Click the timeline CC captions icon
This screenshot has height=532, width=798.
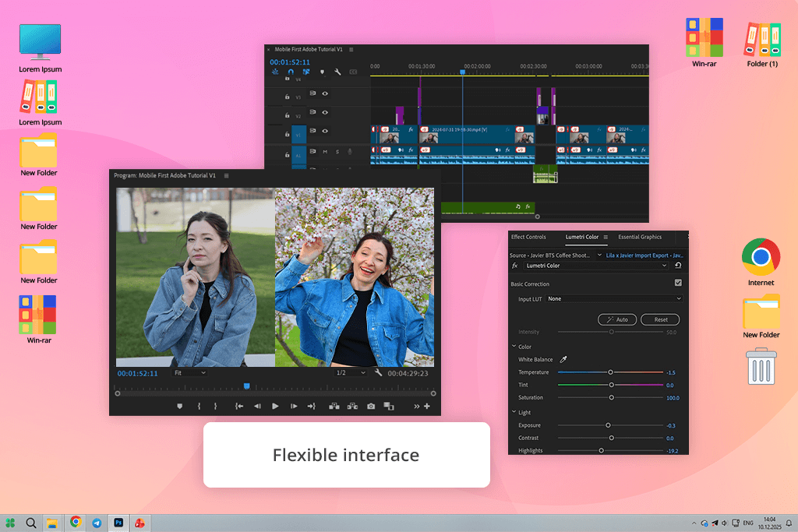pos(353,72)
